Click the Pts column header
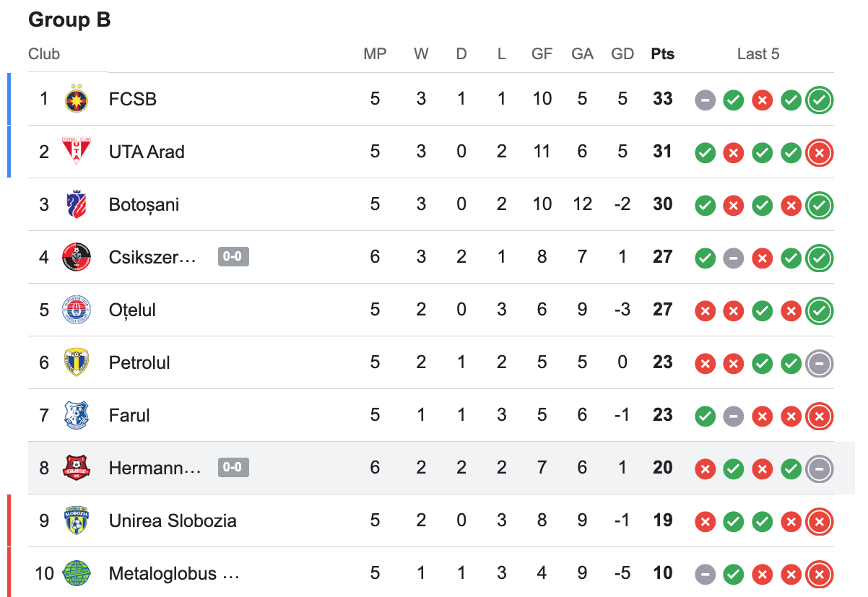Viewport: 868px width, 597px height. pos(662,54)
